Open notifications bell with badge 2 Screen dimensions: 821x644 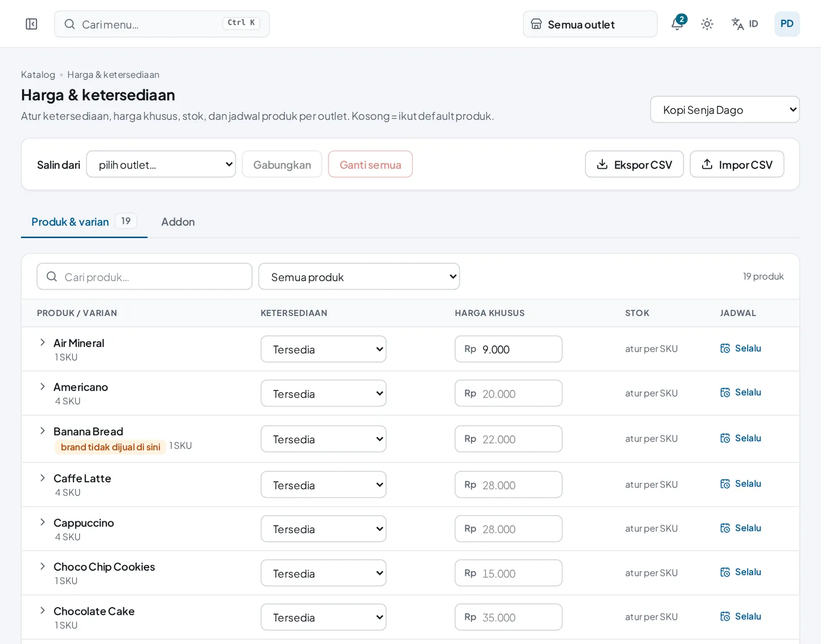[678, 24]
